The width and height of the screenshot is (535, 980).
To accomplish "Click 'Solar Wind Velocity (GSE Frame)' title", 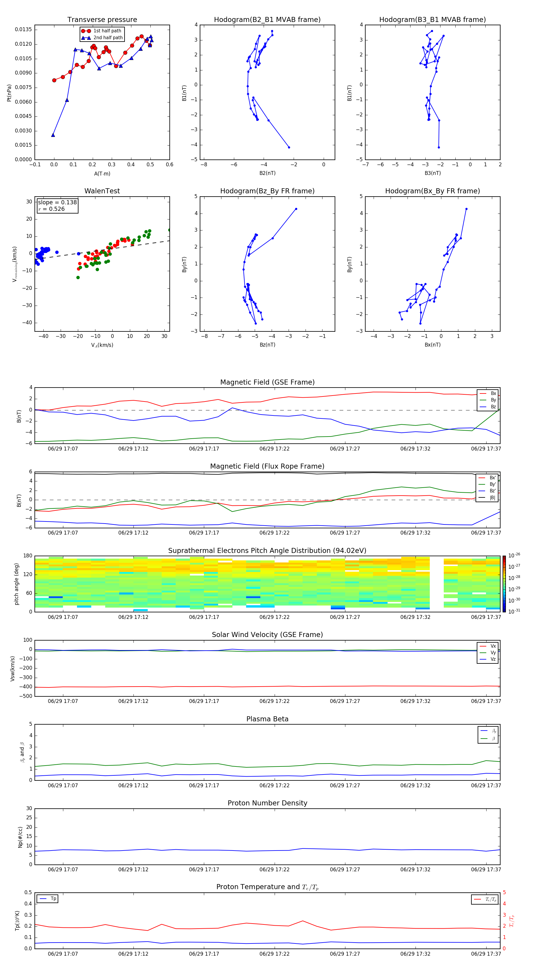I will click(x=267, y=635).
